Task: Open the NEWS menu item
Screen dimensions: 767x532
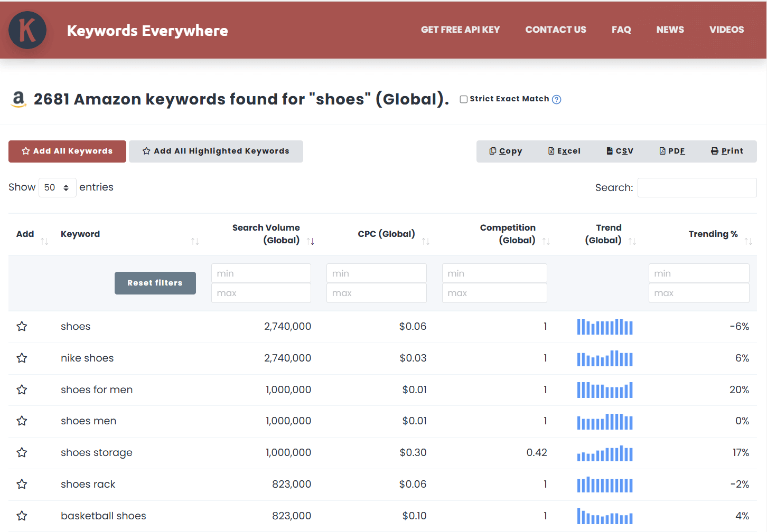Action: click(x=670, y=30)
